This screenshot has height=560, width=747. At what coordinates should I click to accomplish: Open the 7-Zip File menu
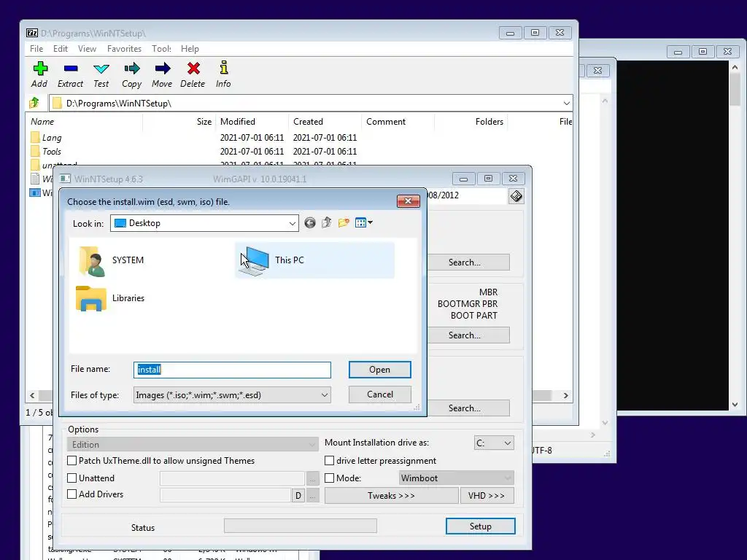[36, 49]
